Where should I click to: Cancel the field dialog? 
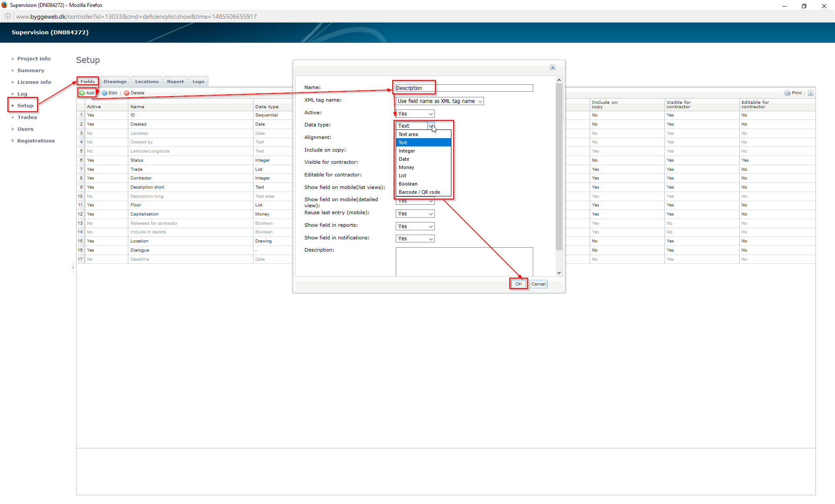[x=538, y=284]
